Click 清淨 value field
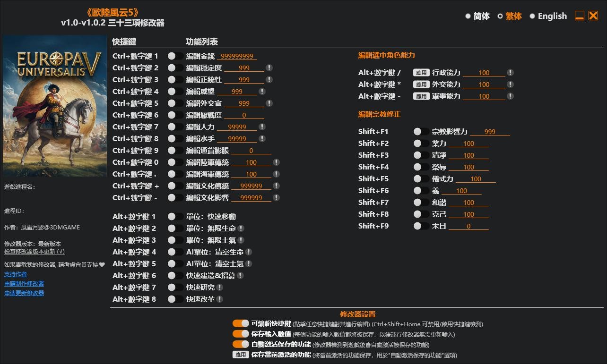The width and height of the screenshot is (607, 364). pos(469,155)
